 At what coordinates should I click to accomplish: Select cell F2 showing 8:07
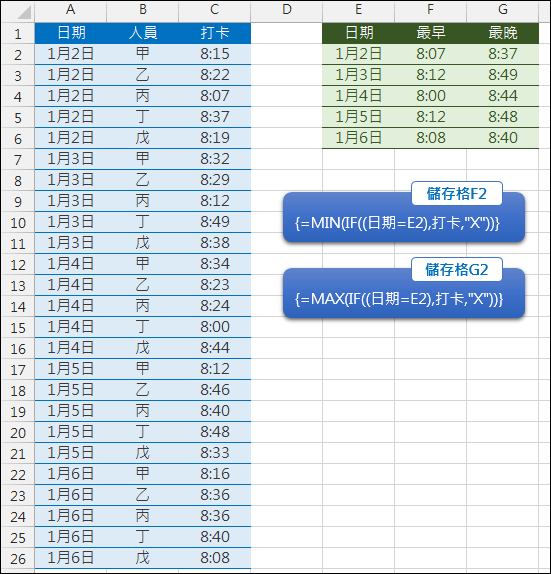pos(431,54)
